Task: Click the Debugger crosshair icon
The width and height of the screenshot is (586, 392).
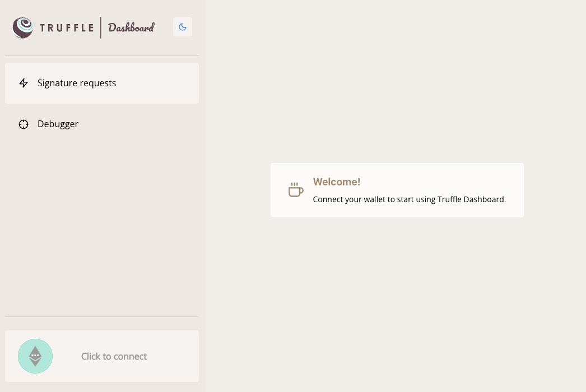Action: pos(24,124)
